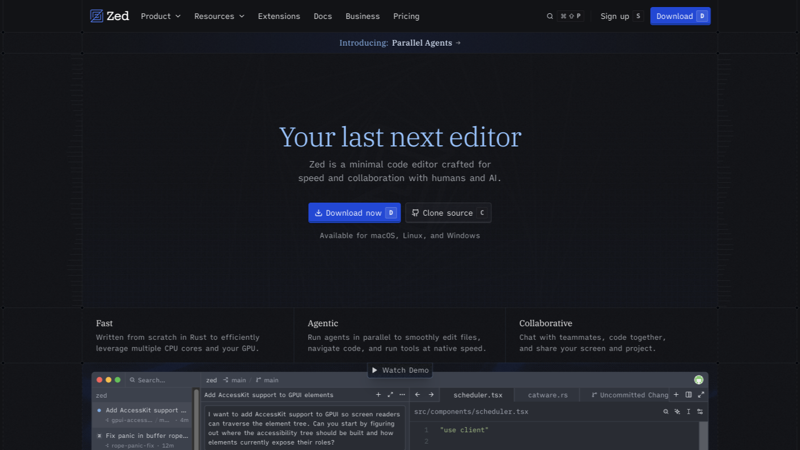Click the plus icon in the agent panel header
Viewport: 800px width, 450px height.
tap(378, 395)
